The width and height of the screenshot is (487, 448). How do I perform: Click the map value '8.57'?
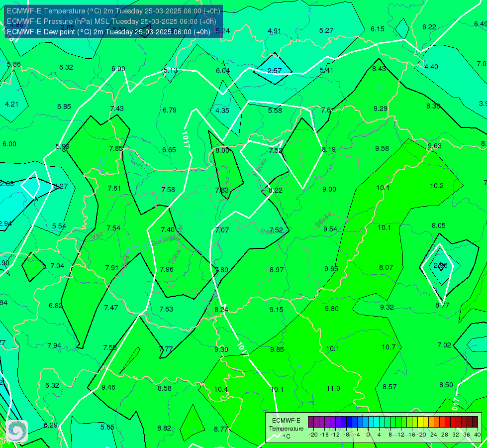click(x=390, y=387)
